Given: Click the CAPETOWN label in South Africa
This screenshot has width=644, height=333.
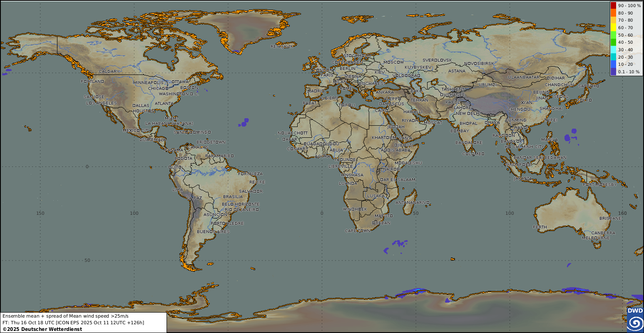Looking at the screenshot, I should 357,231.
